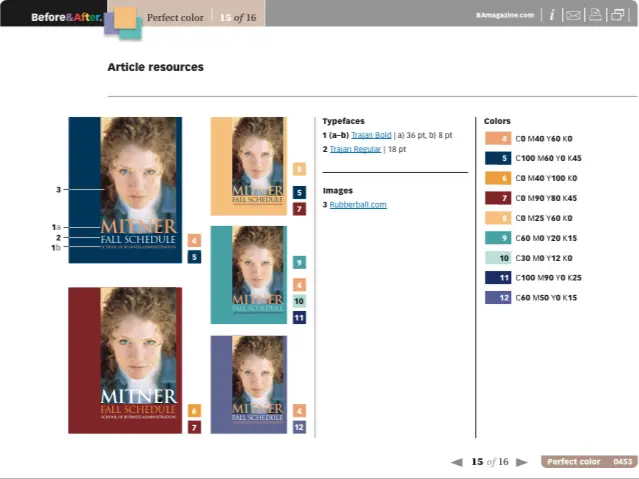Go to previous page arrow
The height and width of the screenshot is (479, 639).
[x=456, y=462]
